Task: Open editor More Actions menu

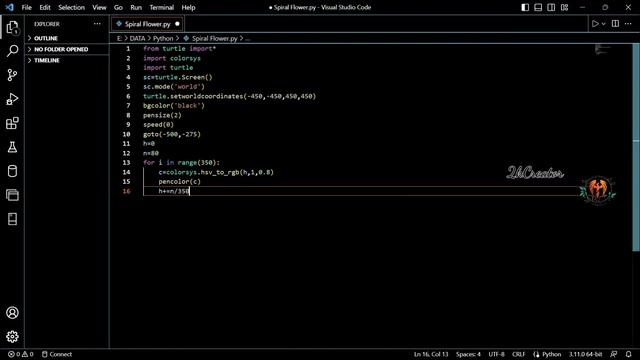Action: (x=628, y=24)
